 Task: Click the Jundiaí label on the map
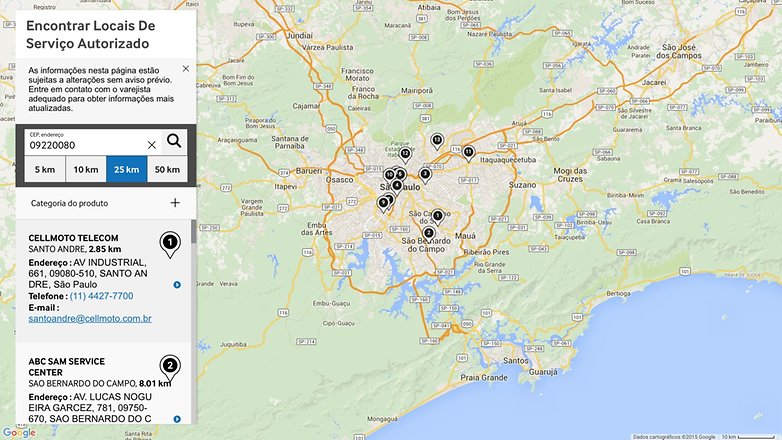click(299, 36)
